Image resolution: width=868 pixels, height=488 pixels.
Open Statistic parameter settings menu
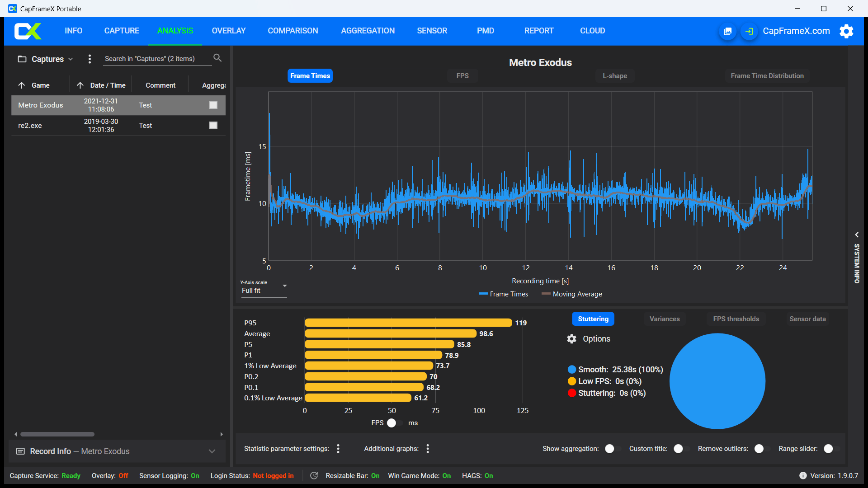pyautogui.click(x=338, y=449)
